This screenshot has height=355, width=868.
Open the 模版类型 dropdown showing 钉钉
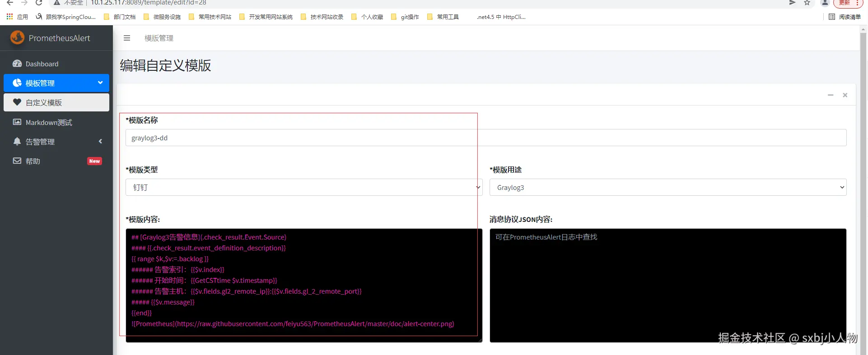pos(304,187)
